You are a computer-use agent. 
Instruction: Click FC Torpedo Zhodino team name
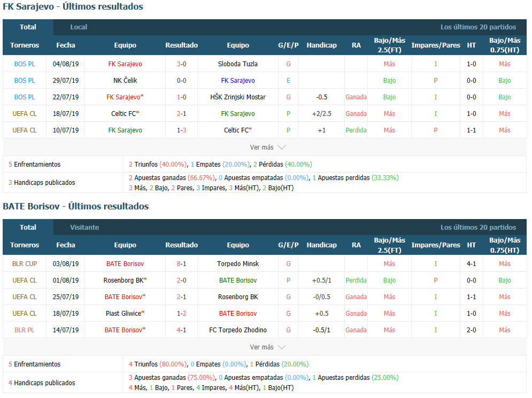click(x=238, y=330)
